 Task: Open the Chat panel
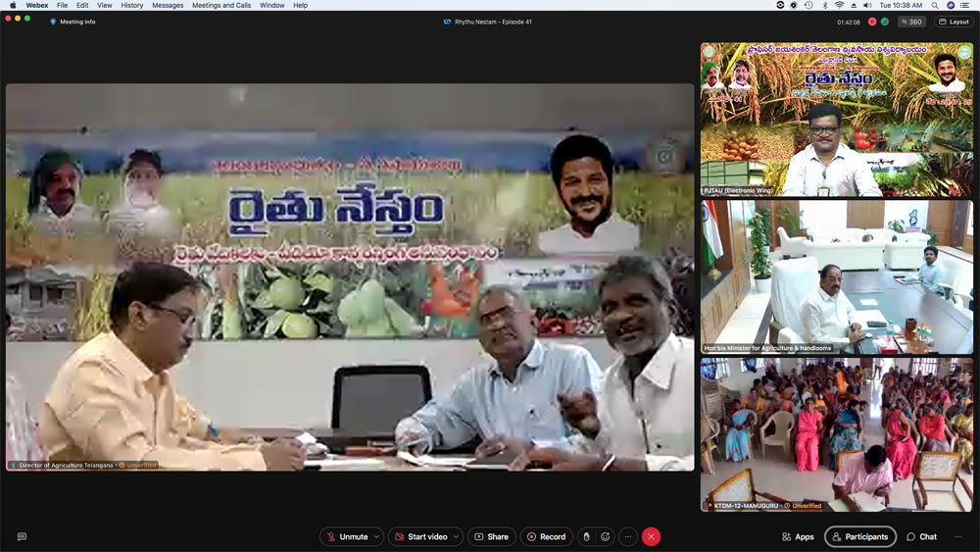[x=921, y=536]
